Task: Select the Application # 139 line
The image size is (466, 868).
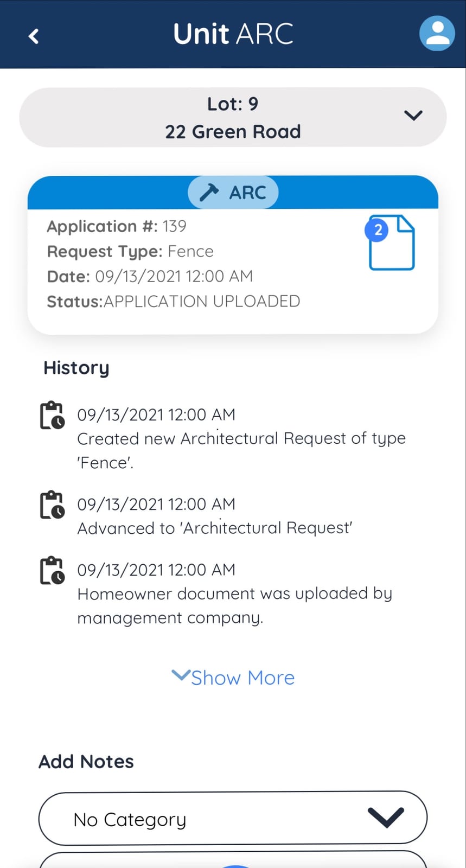Action: pos(117,226)
